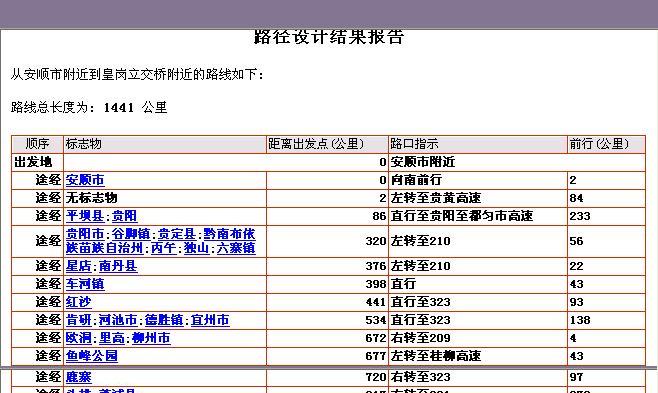This screenshot has width=658, height=393.
Task: Click the 标志物 column header
Action: pyautogui.click(x=83, y=144)
